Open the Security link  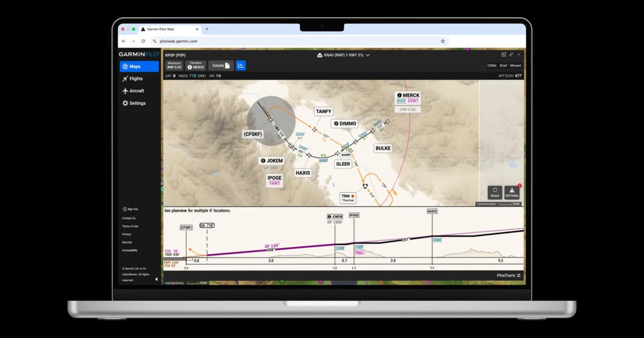(x=127, y=243)
